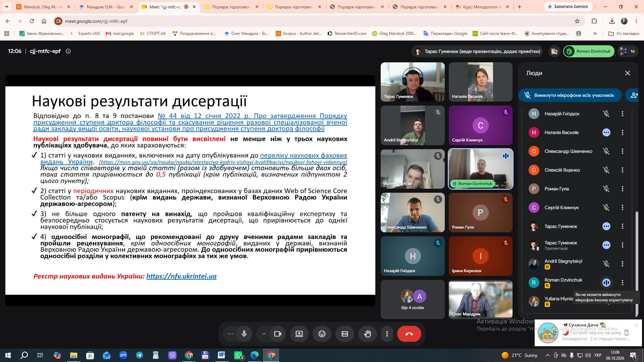Close the Сучасна Дача notification popup
The height and width of the screenshot is (362, 644).
pyautogui.click(x=637, y=325)
